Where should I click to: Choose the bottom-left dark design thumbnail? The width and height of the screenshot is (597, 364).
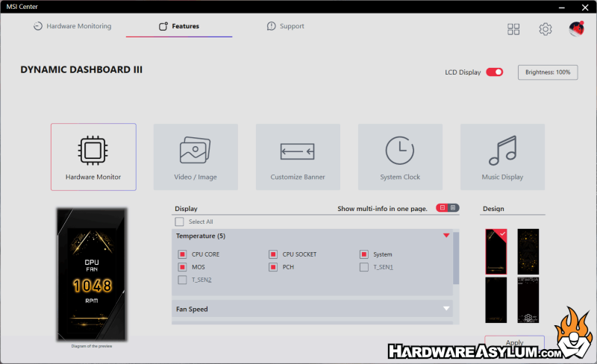pos(496,300)
